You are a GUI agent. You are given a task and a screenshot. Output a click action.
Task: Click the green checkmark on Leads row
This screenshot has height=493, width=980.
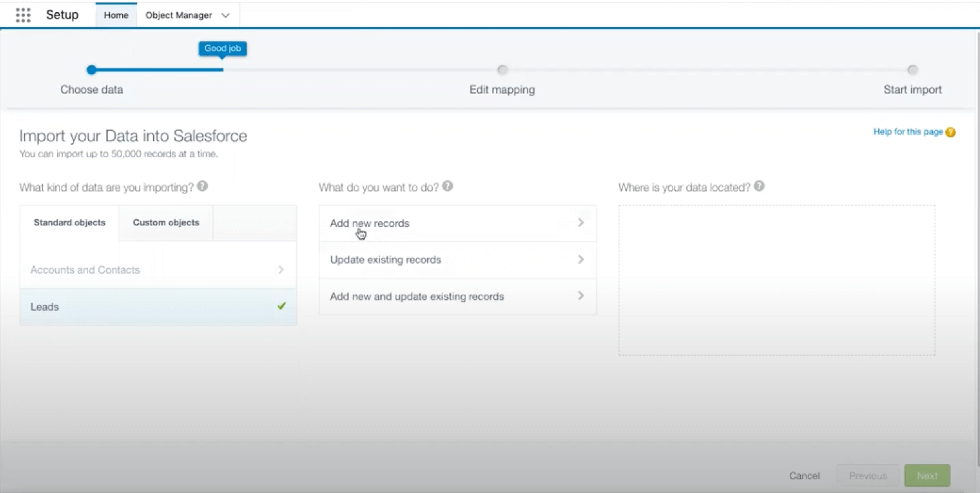282,306
